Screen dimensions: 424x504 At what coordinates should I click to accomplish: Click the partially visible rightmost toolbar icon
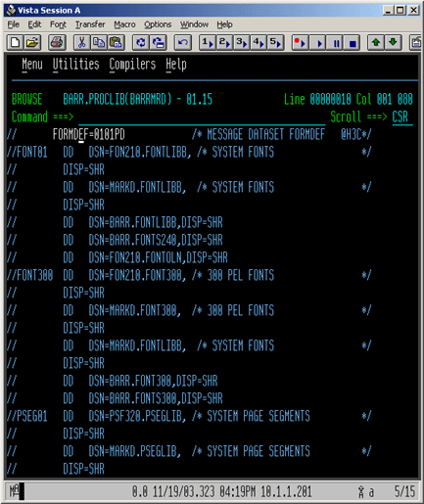pos(416,43)
